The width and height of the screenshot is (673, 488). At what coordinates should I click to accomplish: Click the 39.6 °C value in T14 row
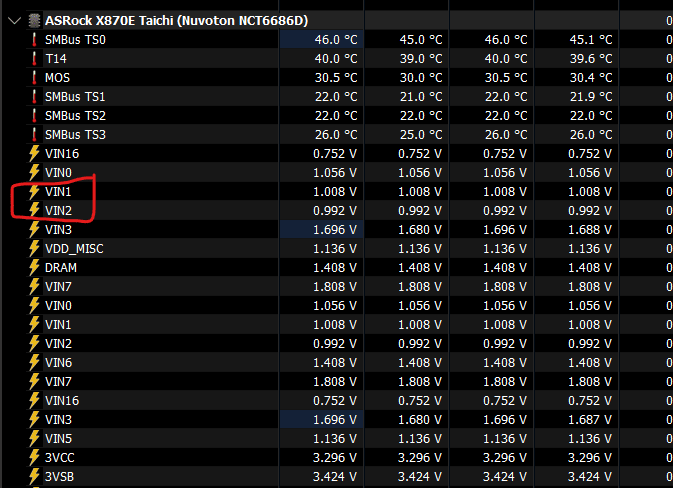[591, 59]
